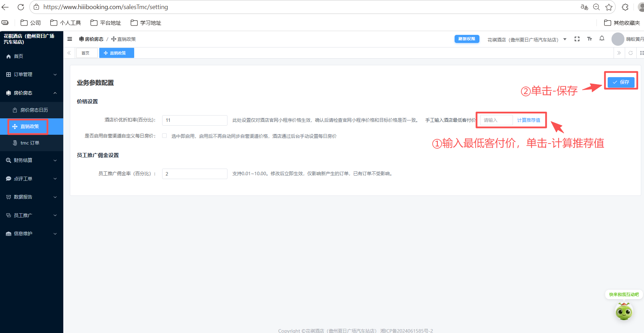Open 房价房态日历 via its tag icon
Image resolution: width=644 pixels, height=333 pixels.
coord(15,110)
